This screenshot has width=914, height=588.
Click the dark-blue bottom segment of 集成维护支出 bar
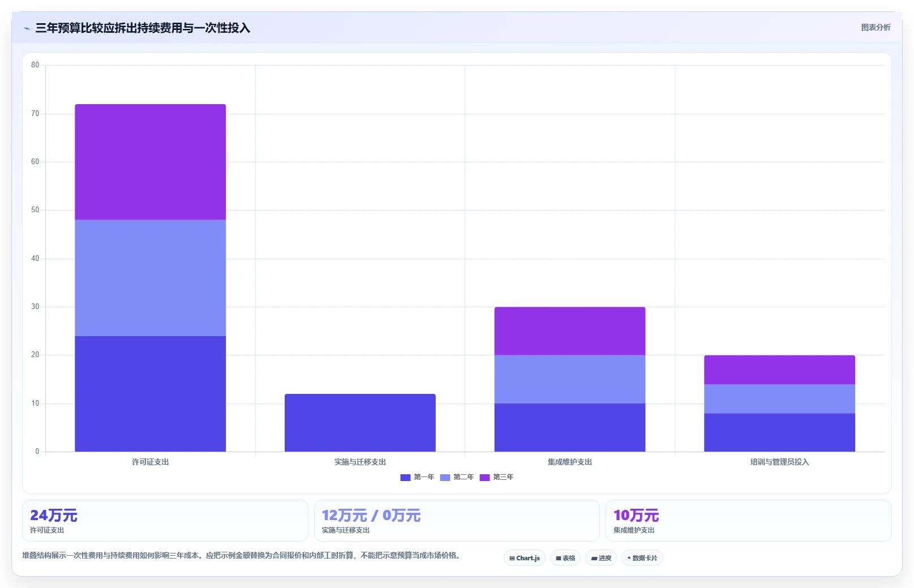point(570,427)
